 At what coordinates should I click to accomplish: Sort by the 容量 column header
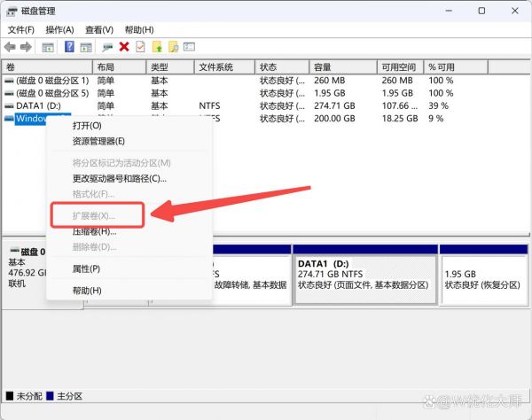point(343,67)
